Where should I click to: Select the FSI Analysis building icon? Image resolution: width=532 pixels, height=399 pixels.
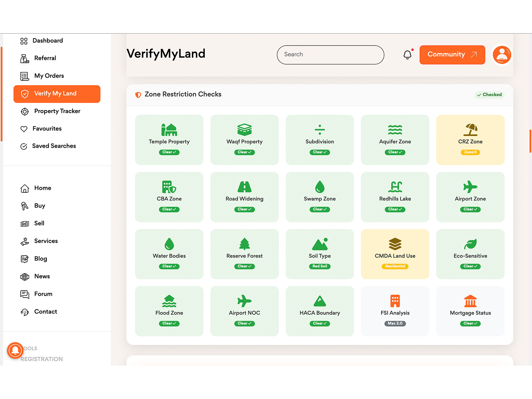[x=395, y=301]
